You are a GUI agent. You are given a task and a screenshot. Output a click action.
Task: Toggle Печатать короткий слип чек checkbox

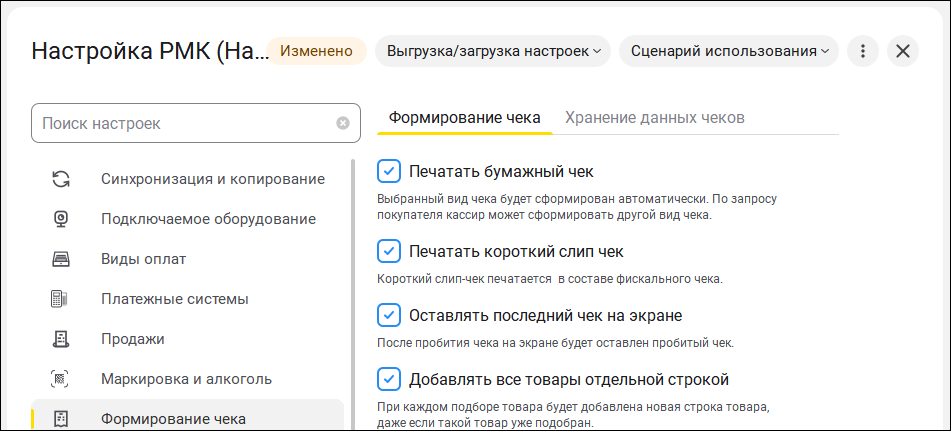pyautogui.click(x=389, y=250)
